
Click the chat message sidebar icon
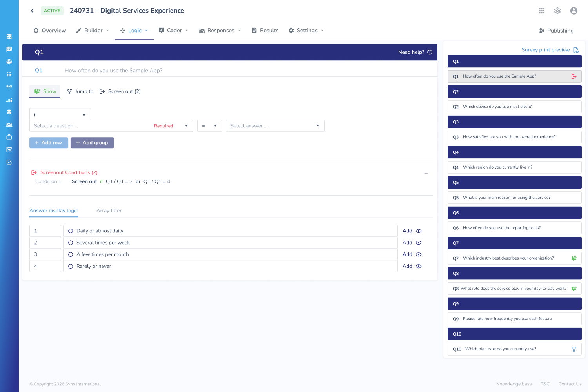click(x=9, y=49)
